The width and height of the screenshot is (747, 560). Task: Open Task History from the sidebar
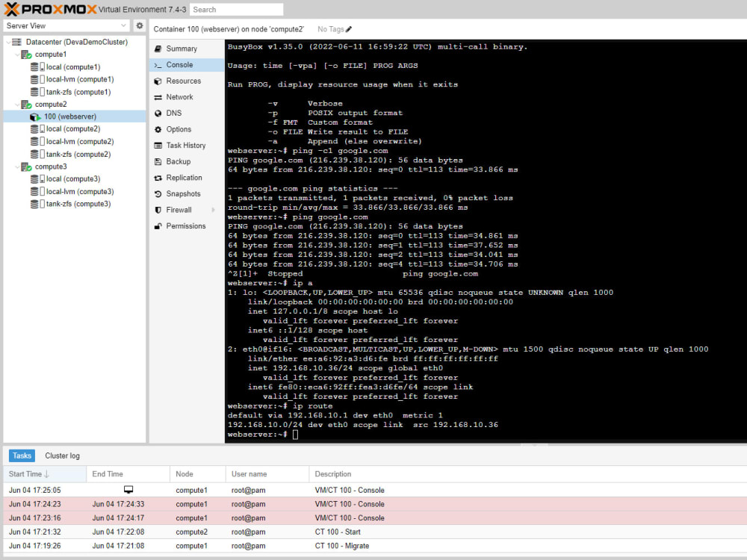pyautogui.click(x=186, y=145)
